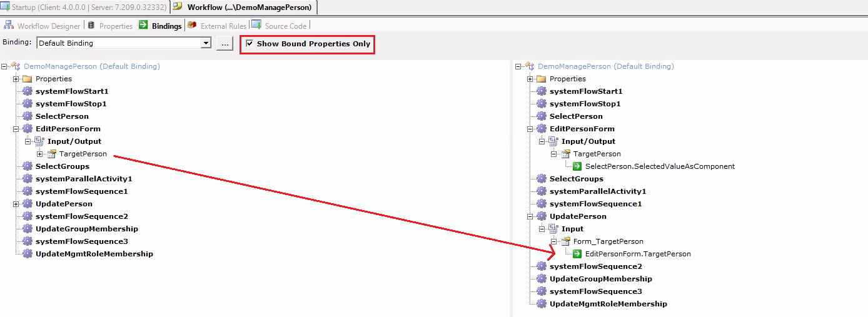Click the gear icon of systemParallelActivity1 in the left tree
The height and width of the screenshot is (317, 868).
(x=28, y=179)
